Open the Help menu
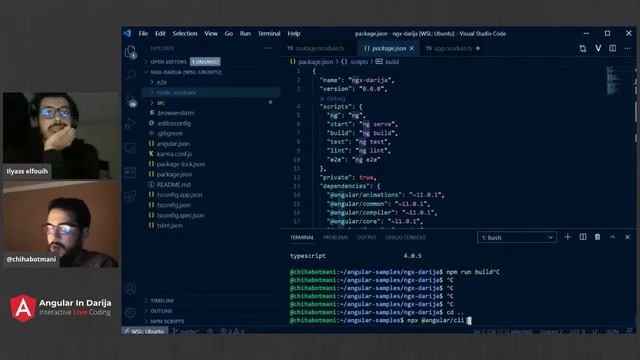This screenshot has width=640, height=360. [294, 33]
